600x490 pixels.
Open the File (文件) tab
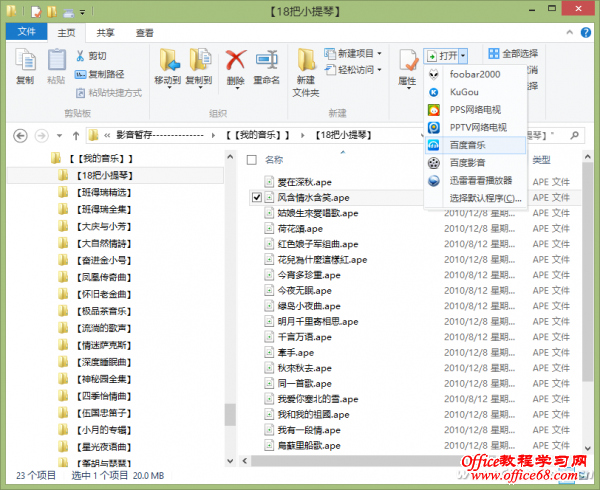[x=26, y=32]
